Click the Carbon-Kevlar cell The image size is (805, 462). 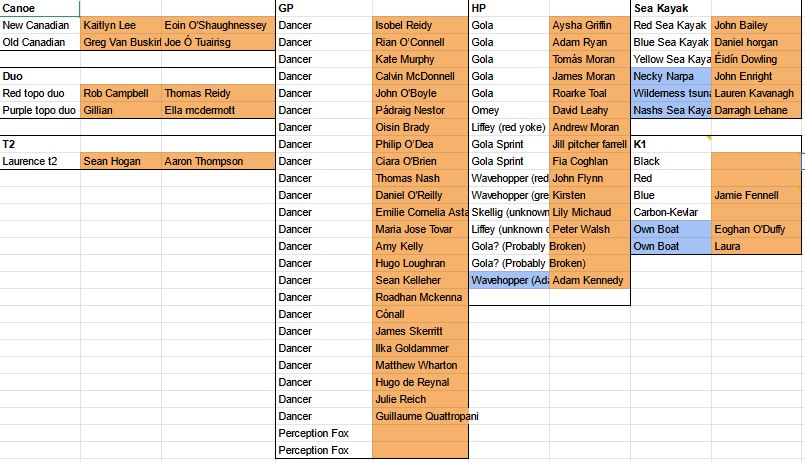pos(671,213)
